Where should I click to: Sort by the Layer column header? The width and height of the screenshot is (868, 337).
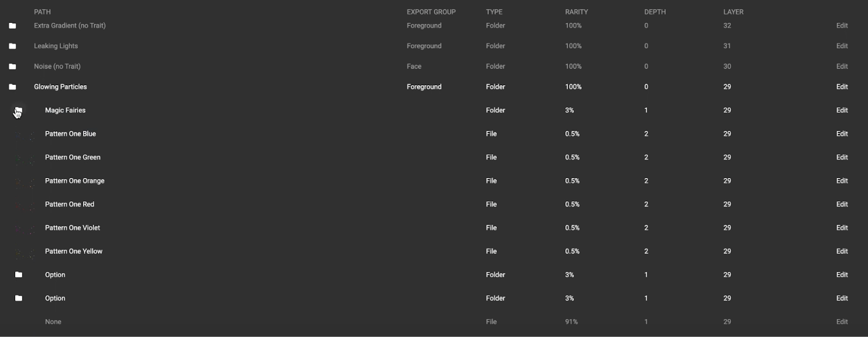tap(733, 12)
